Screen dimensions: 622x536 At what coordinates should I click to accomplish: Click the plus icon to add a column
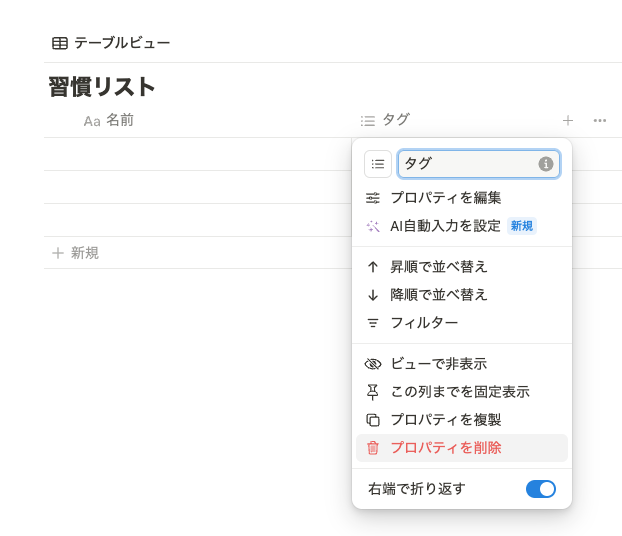[568, 120]
